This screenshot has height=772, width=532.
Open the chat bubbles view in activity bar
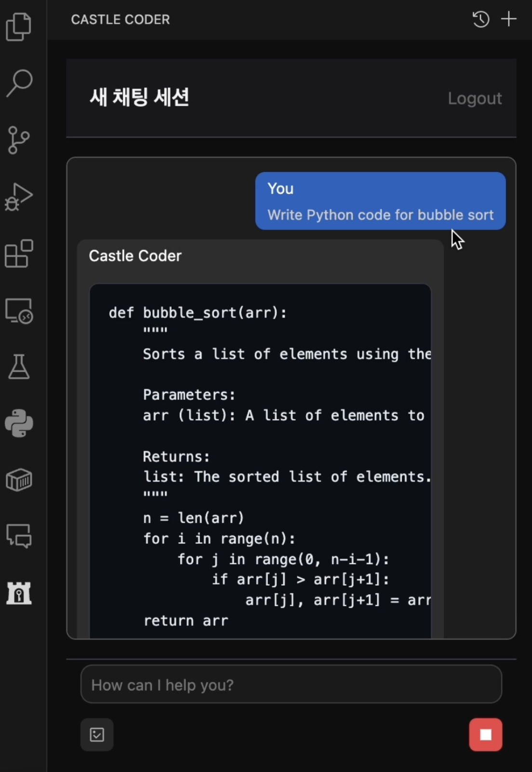pos(19,536)
